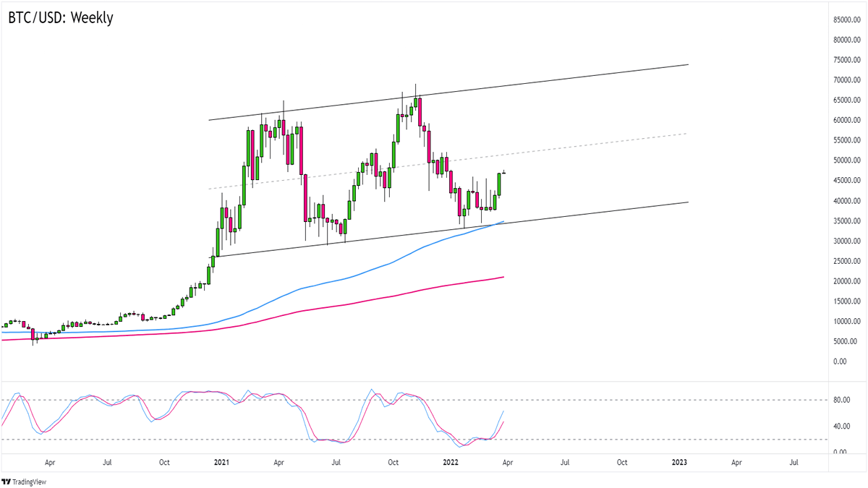This screenshot has height=488, width=868.
Task: Click the 80.00 stochastic scale label
Action: [x=841, y=400]
